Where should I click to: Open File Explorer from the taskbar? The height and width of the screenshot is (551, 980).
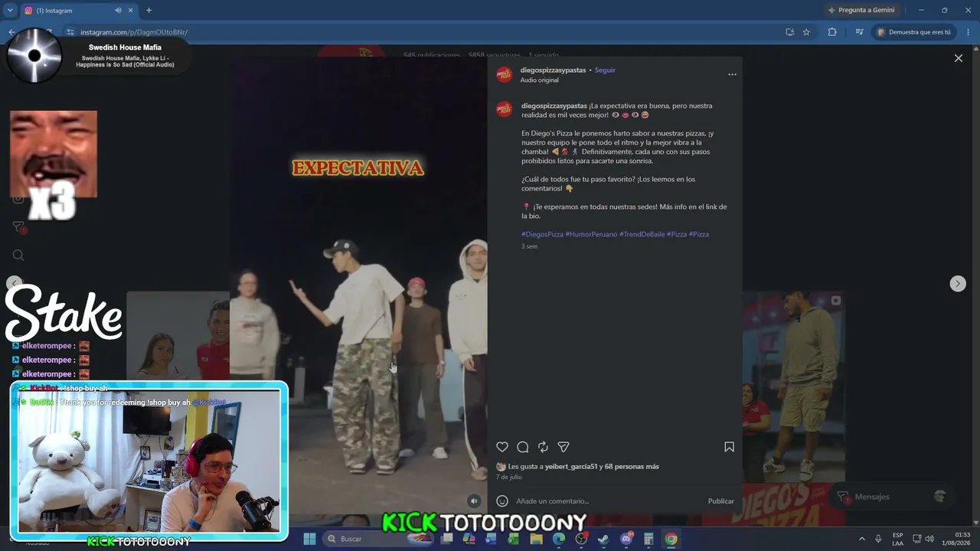tap(536, 539)
